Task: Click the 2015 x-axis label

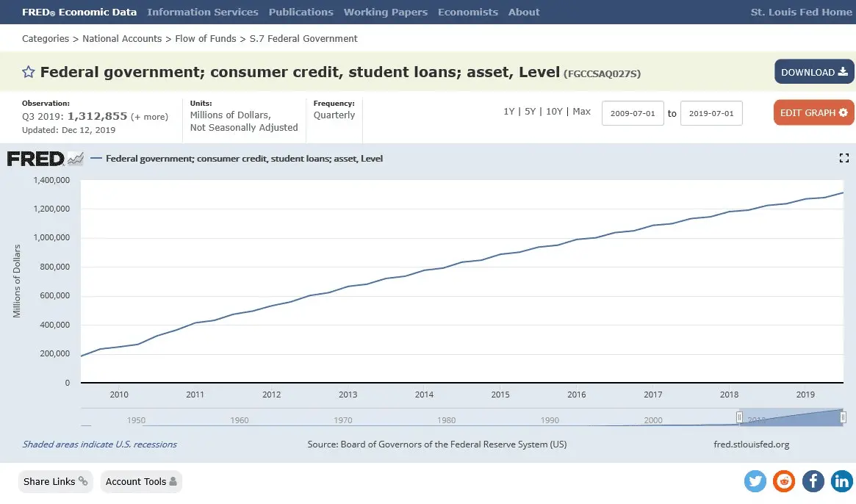Action: [500, 395]
